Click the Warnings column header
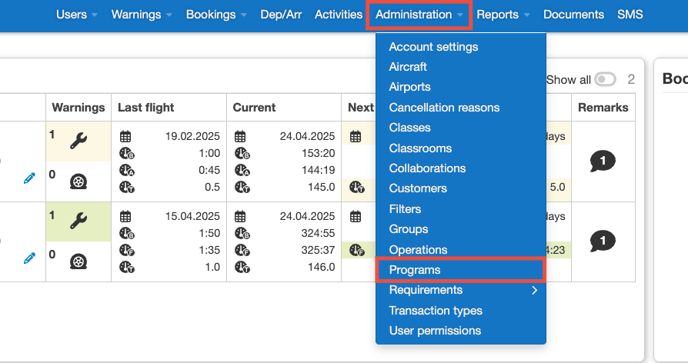Screen dimensions: 688x363 point(79,108)
